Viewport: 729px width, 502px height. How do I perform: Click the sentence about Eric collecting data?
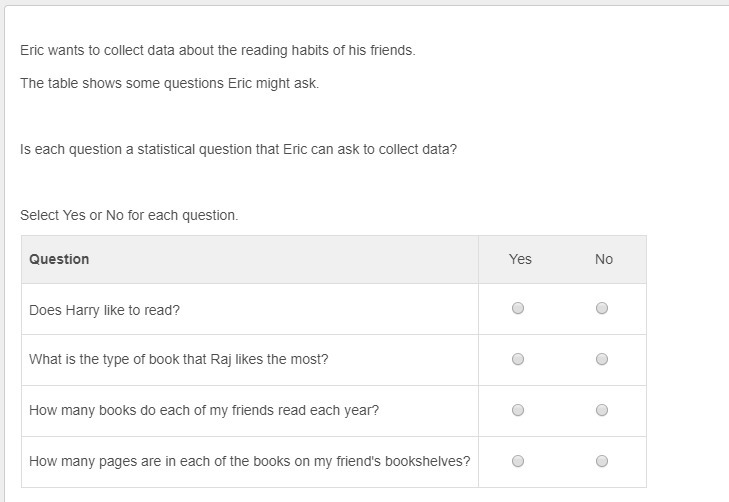[x=217, y=50]
